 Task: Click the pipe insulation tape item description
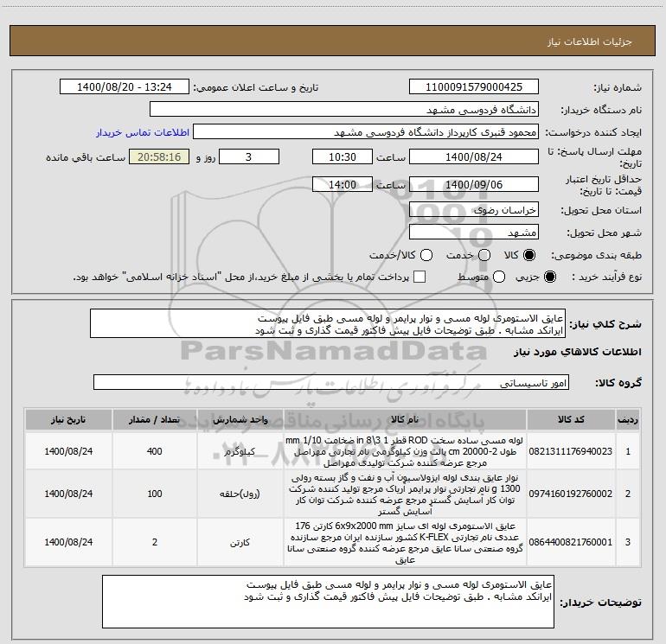(405, 494)
